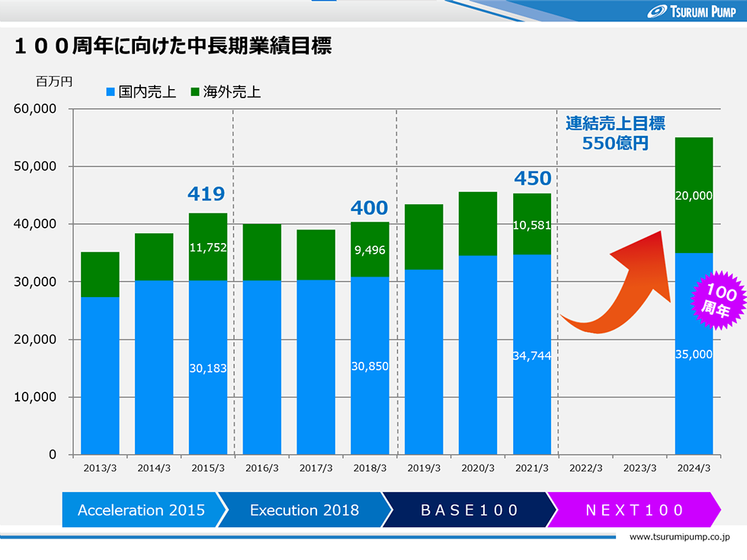The image size is (747, 560).
Task: Click the 2024/3 axis label
Action: coord(694,468)
